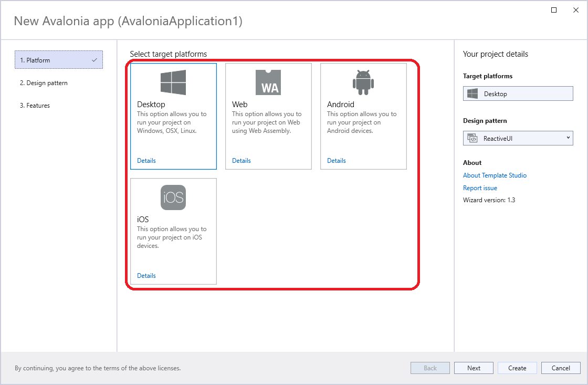
Task: Click the Cancel button
Action: click(x=561, y=368)
